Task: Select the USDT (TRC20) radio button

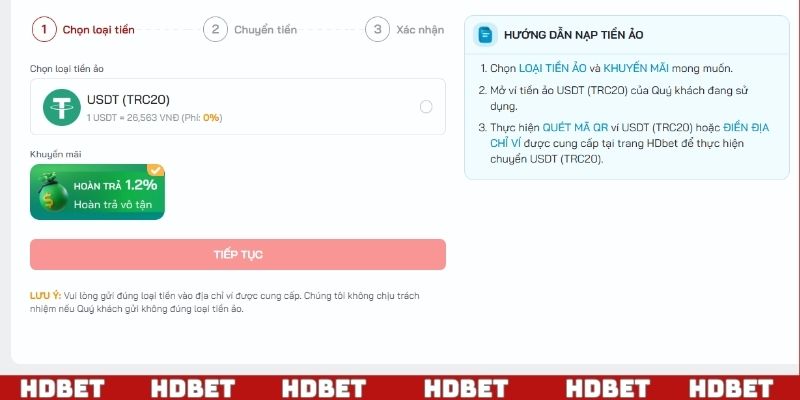Action: [x=426, y=107]
